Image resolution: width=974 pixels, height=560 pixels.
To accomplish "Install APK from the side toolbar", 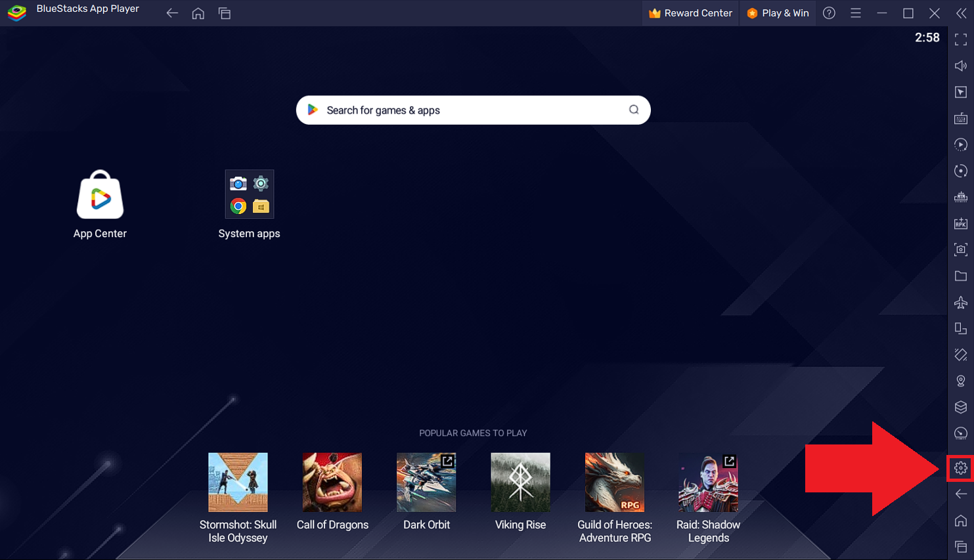I will click(961, 223).
